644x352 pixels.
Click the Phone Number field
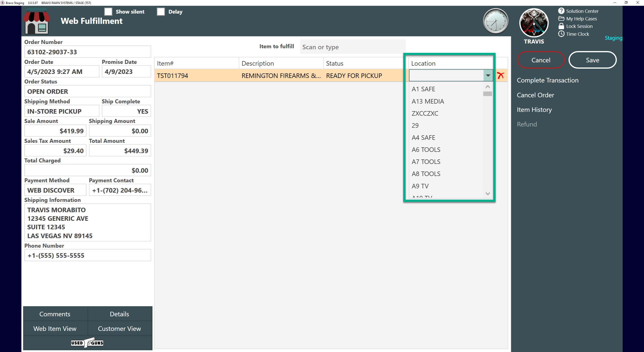point(88,255)
